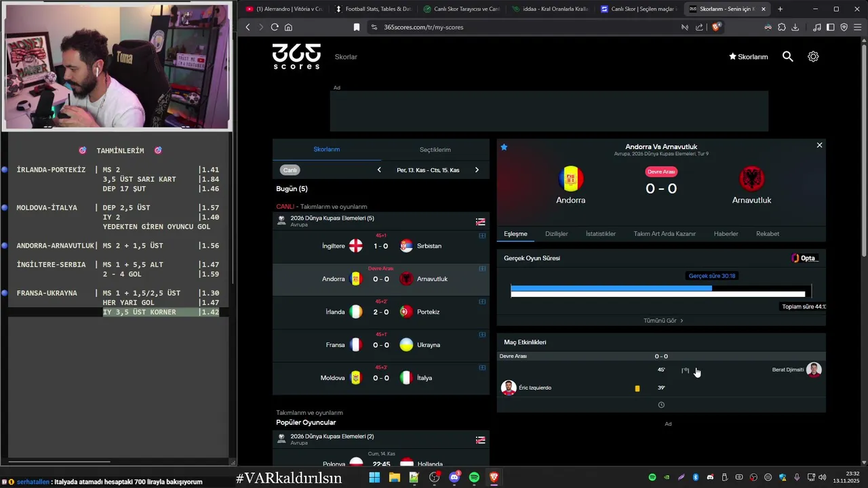Expand Tümünü Gör under real play time
Image resolution: width=868 pixels, height=488 pixels.
[663, 321]
